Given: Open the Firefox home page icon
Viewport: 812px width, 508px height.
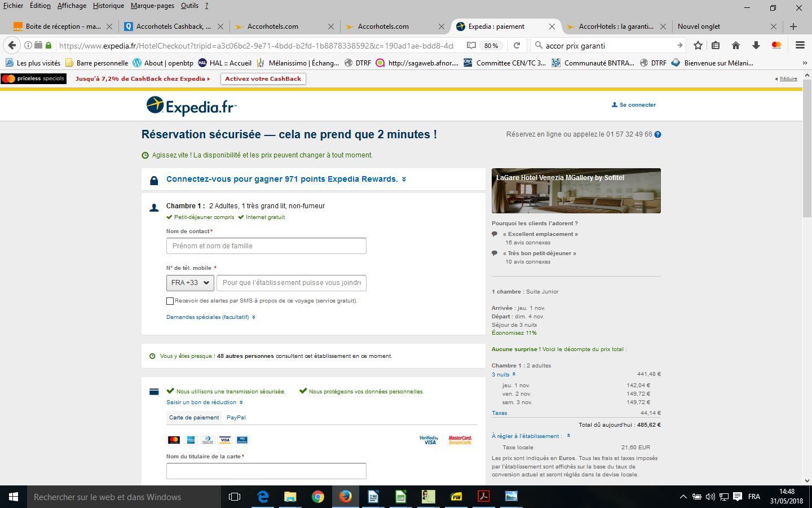Looking at the screenshot, I should [x=736, y=45].
